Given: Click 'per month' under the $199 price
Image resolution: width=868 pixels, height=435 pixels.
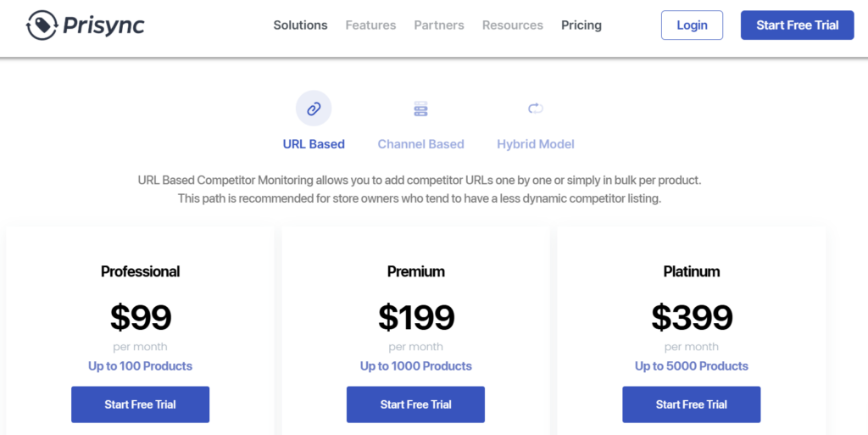Looking at the screenshot, I should tap(415, 347).
